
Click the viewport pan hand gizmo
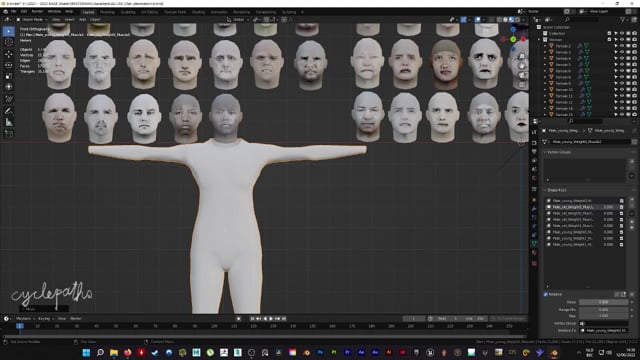point(522,66)
